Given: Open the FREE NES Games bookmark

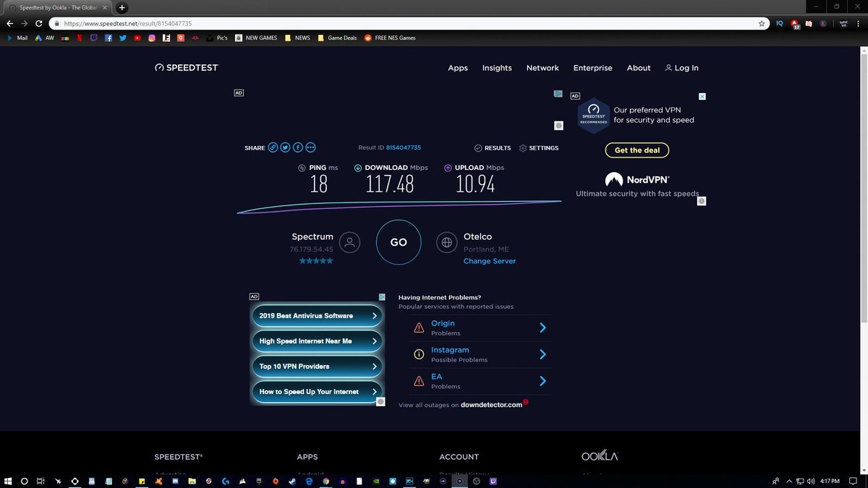Looking at the screenshot, I should tap(390, 38).
